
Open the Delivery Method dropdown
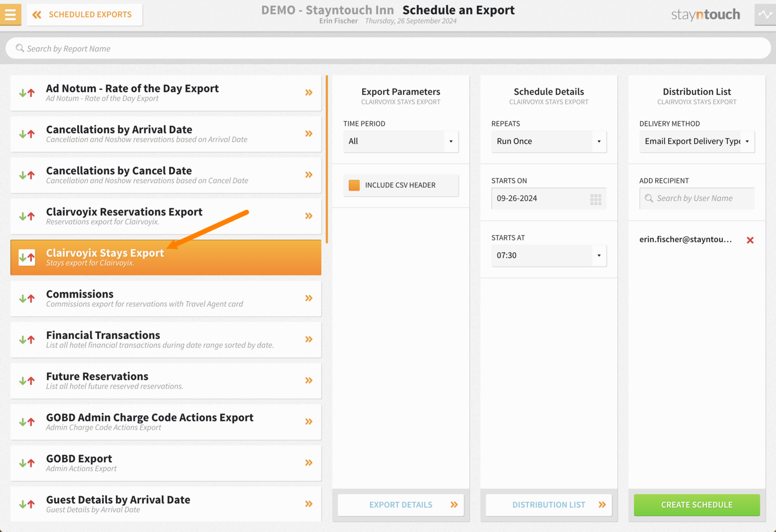(x=697, y=141)
